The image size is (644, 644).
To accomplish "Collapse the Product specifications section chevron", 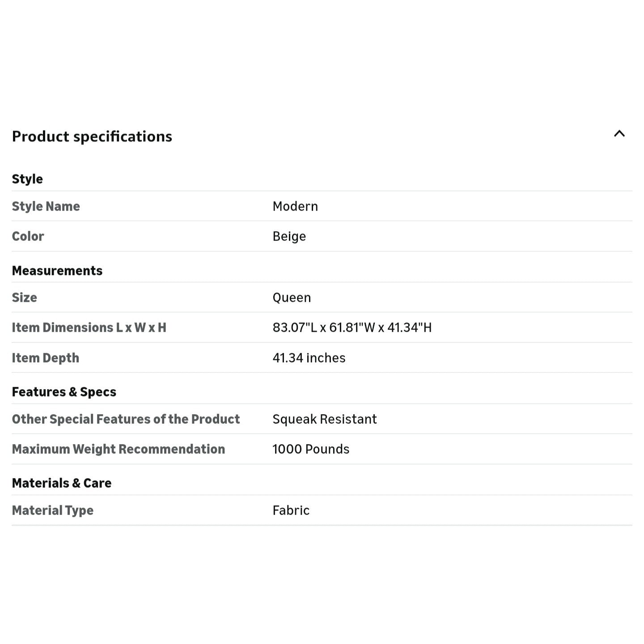I will pos(619,134).
